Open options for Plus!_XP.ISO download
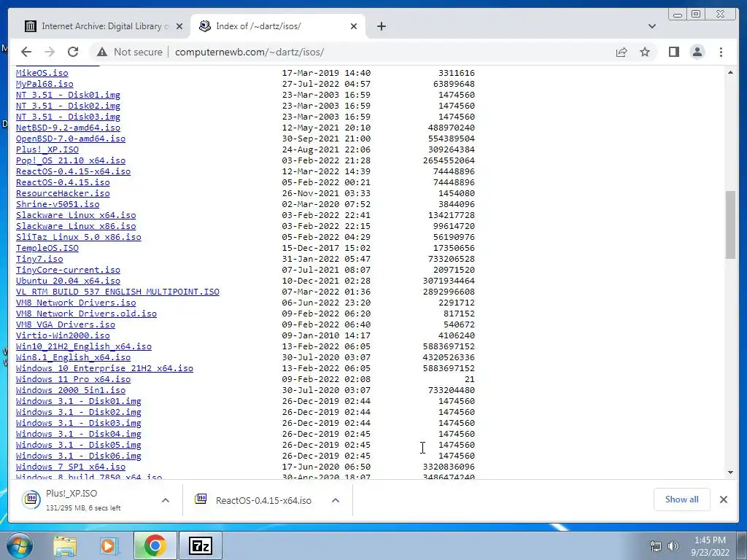 click(x=166, y=500)
